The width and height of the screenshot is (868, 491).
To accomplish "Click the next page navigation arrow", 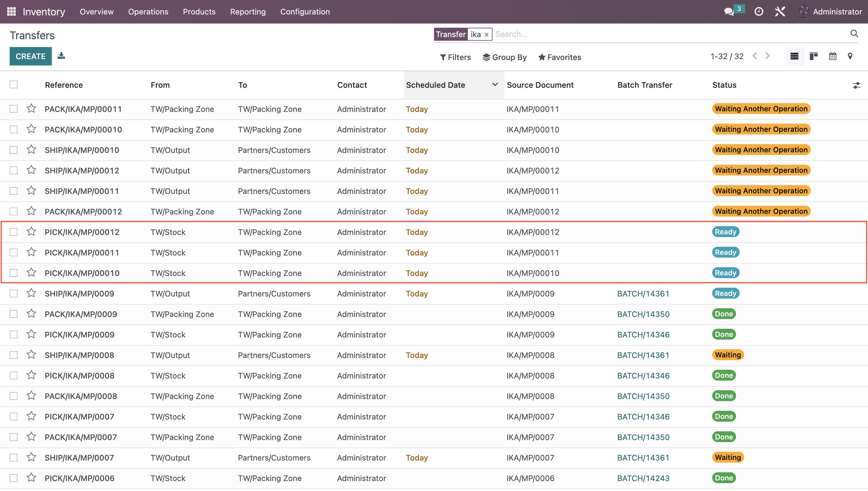I will (x=769, y=57).
